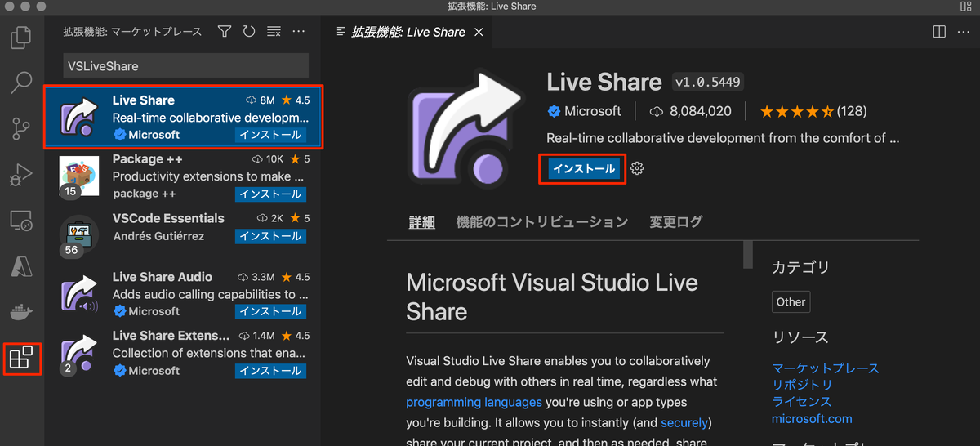Image resolution: width=980 pixels, height=446 pixels.
Task: Select Live Share extension in results list
Action: coord(182,117)
